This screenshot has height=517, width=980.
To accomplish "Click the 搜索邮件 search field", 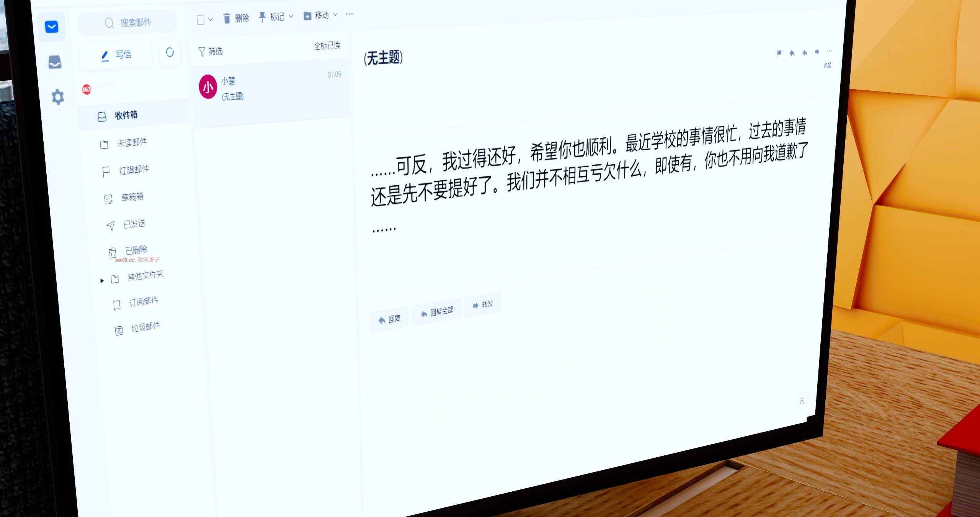I will point(135,23).
